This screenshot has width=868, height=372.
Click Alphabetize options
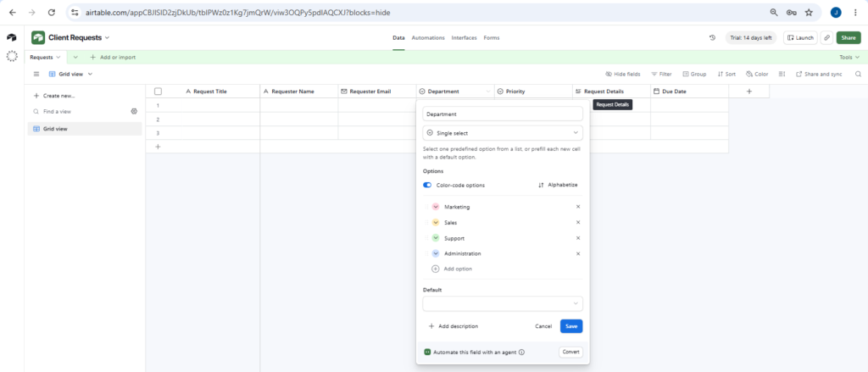558,185
